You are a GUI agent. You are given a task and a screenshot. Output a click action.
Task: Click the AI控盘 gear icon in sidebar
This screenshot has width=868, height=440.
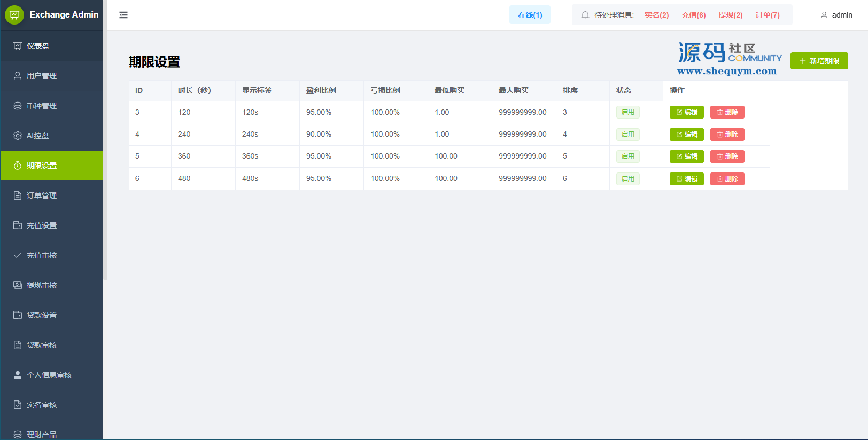18,136
